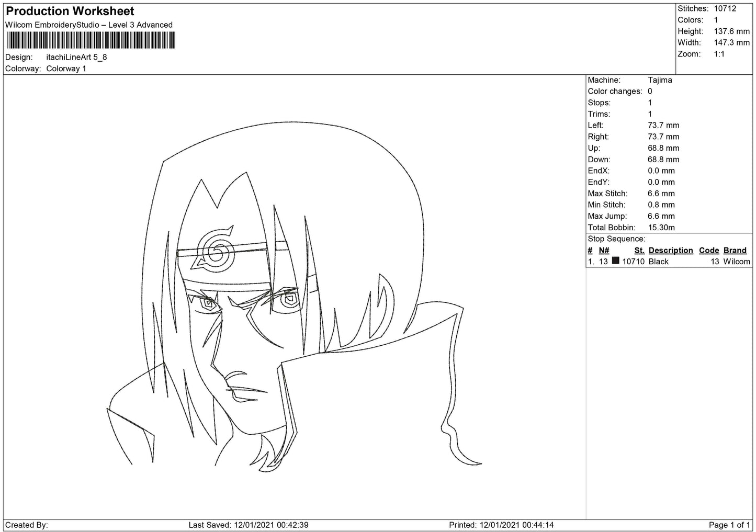This screenshot has width=756, height=532.
Task: Click the barcode under the worksheet title
Action: pos(91,41)
